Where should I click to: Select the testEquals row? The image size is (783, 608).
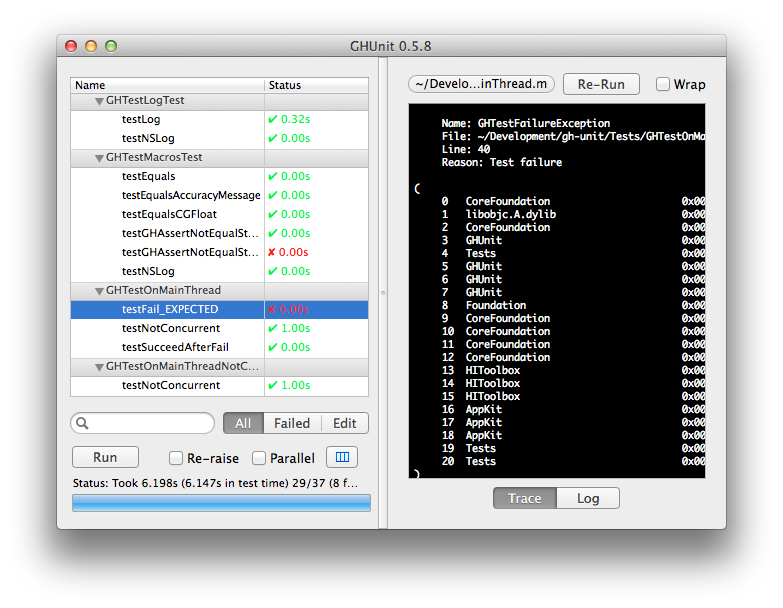220,176
